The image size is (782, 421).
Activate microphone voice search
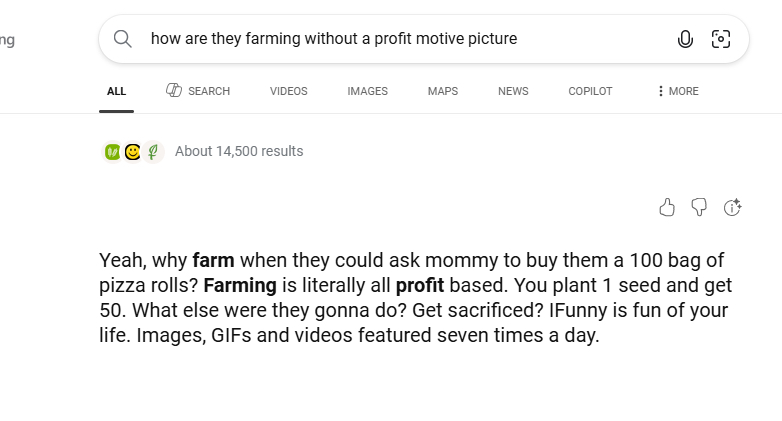point(685,39)
